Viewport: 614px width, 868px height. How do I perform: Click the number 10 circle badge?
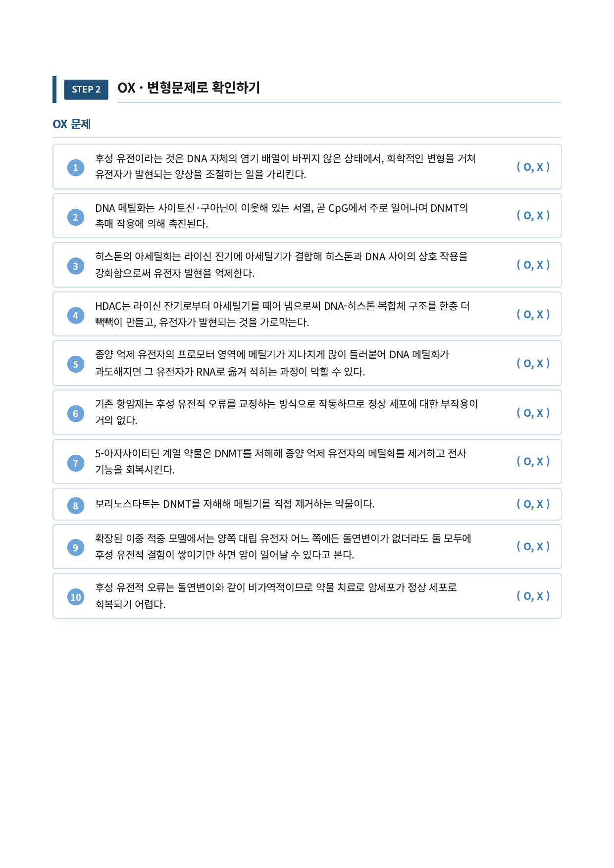[x=75, y=597]
